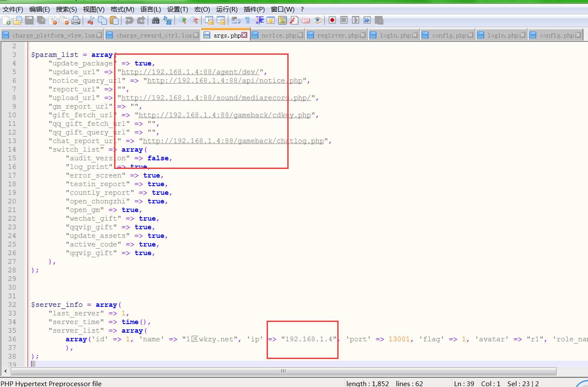Click the Print icon in the toolbar
The image size is (588, 387).
click(x=76, y=20)
